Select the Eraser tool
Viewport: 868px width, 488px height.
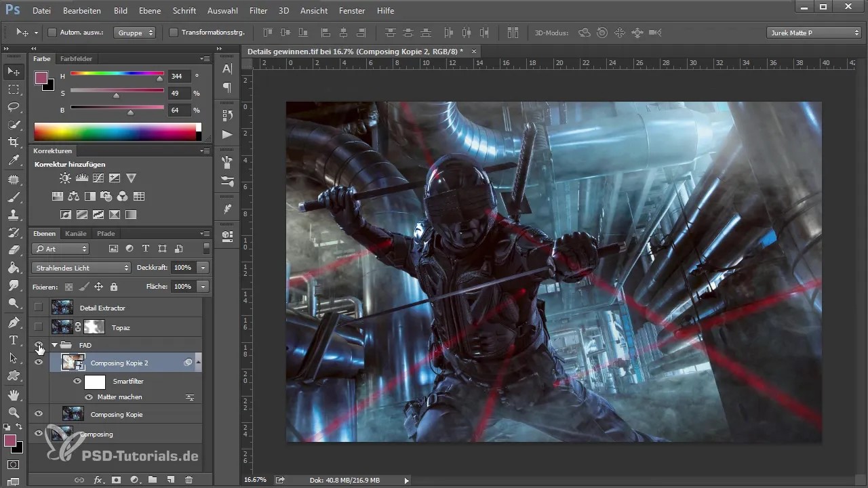[x=13, y=250]
